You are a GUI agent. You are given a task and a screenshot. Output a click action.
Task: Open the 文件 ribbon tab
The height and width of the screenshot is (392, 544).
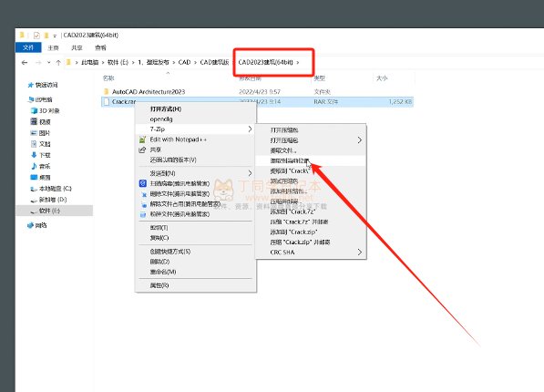point(28,47)
